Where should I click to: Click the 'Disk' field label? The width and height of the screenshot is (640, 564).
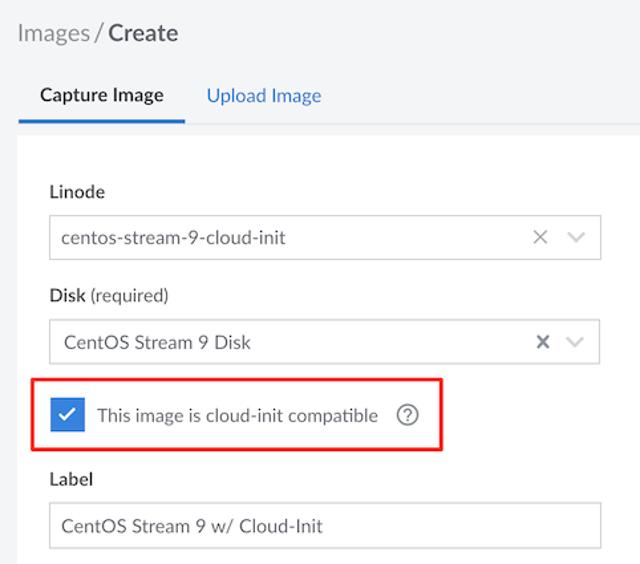click(67, 296)
